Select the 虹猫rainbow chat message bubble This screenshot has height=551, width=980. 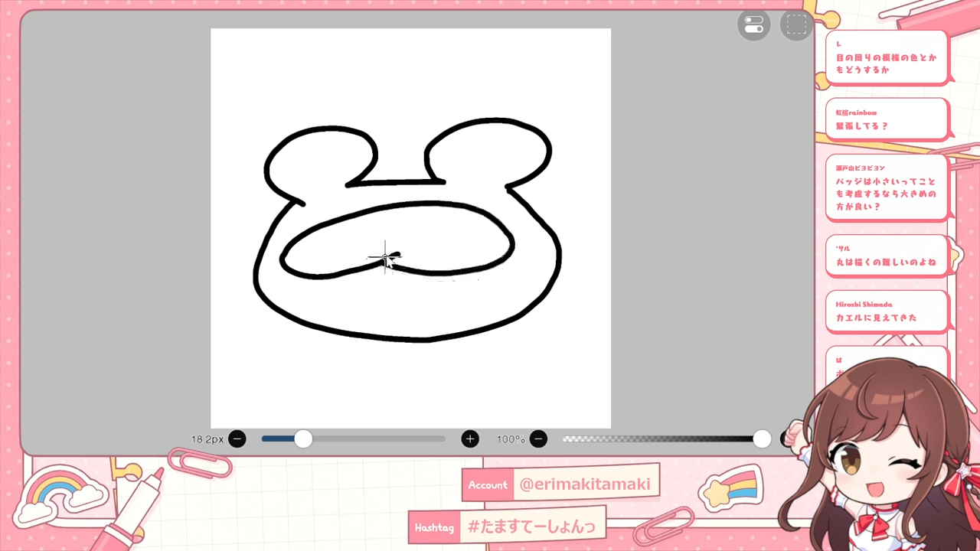pyautogui.click(x=887, y=120)
